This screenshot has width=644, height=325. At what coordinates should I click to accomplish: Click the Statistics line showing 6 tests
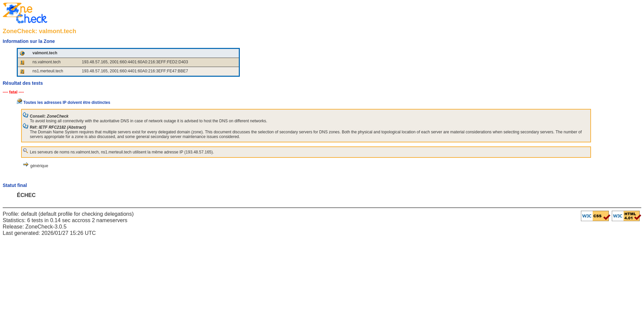[x=65, y=220]
